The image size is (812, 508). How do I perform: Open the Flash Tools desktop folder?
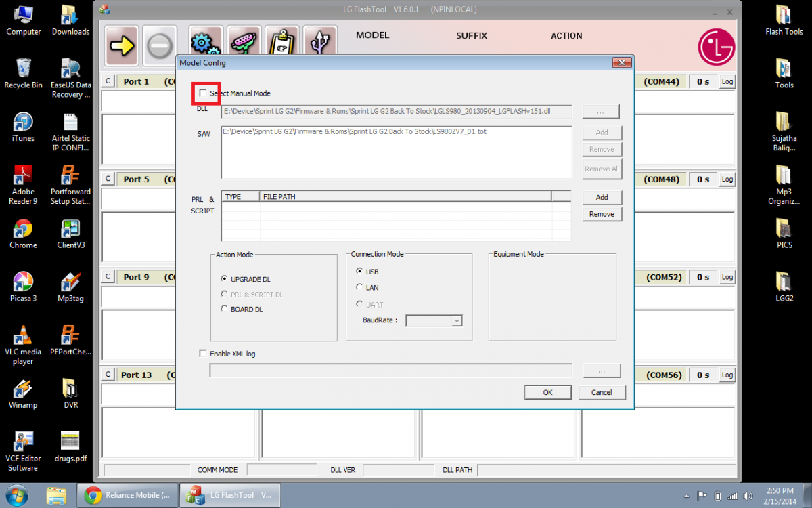click(784, 20)
